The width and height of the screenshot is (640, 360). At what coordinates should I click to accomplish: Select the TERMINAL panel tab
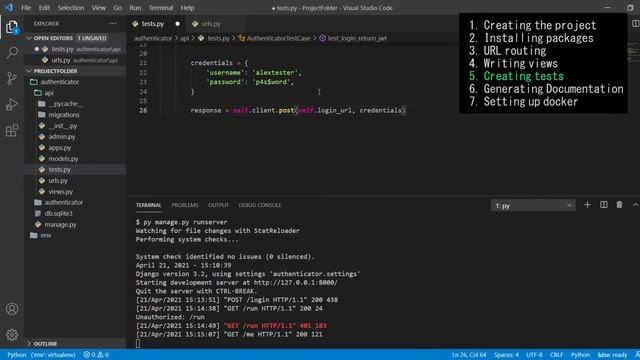click(x=149, y=205)
